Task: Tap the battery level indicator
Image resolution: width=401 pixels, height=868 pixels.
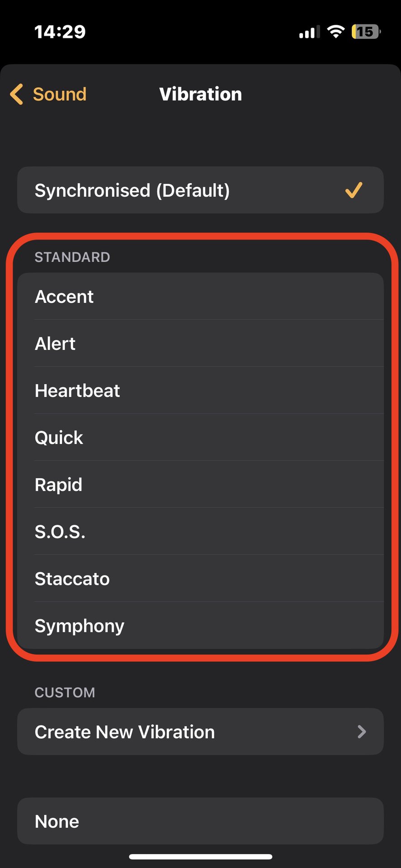Action: [366, 32]
